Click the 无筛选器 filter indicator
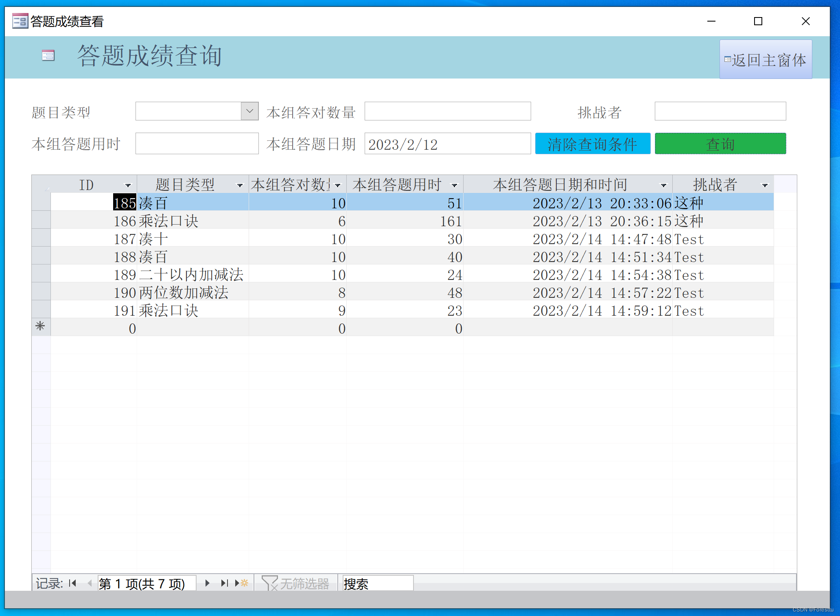This screenshot has height=616, width=840. 295,583
